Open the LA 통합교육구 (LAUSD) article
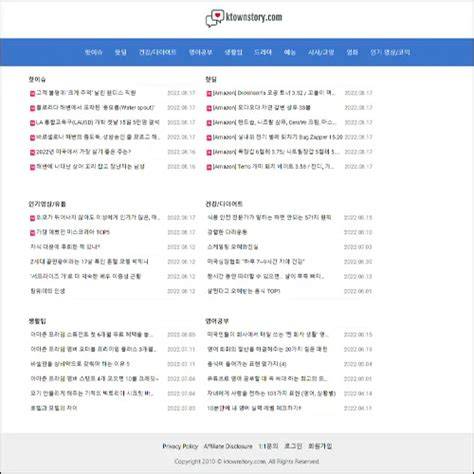 98,122
